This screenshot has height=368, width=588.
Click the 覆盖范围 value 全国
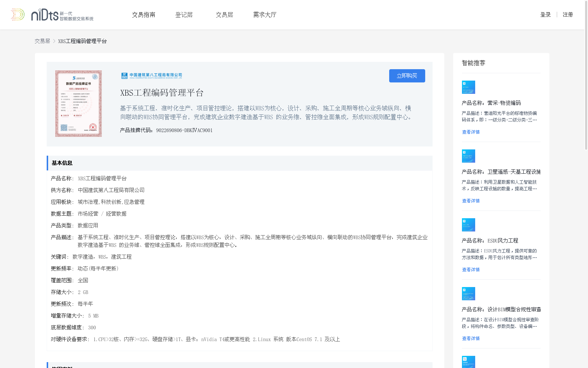pyautogui.click(x=83, y=280)
